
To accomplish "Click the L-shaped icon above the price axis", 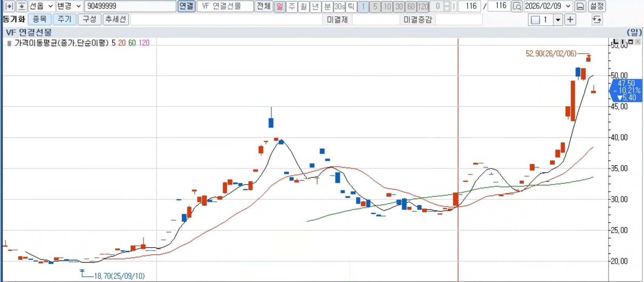I will pyautogui.click(x=616, y=42).
